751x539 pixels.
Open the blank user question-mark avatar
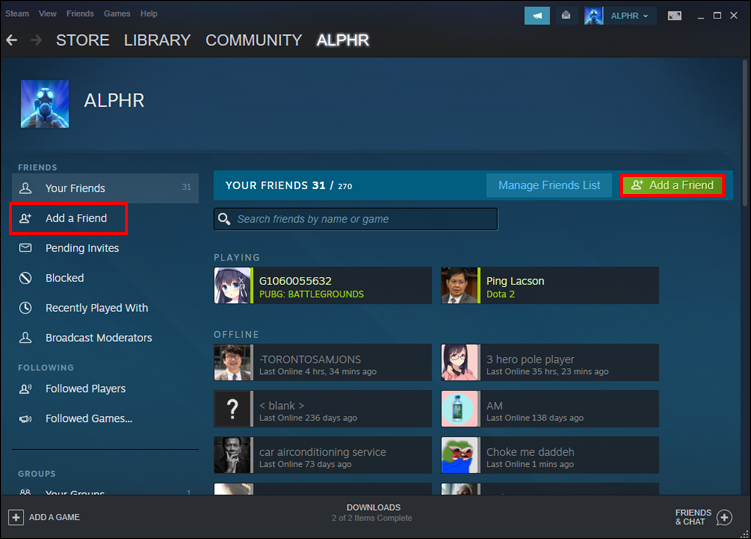[x=232, y=409]
